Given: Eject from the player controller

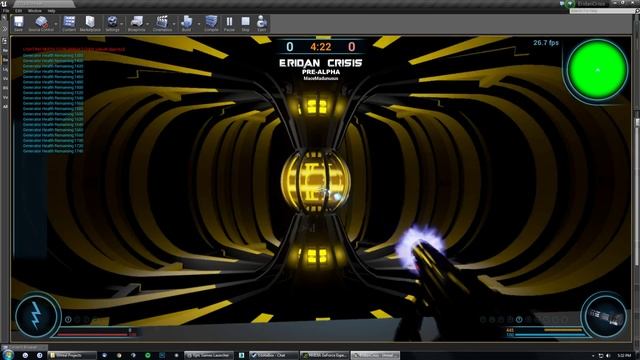Looking at the screenshot, I should (262, 23).
